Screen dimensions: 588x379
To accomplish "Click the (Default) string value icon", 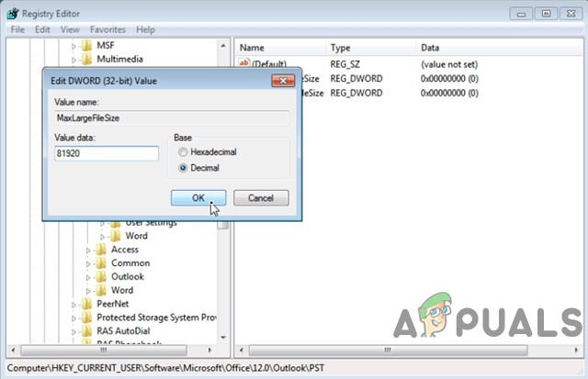I will coord(244,63).
